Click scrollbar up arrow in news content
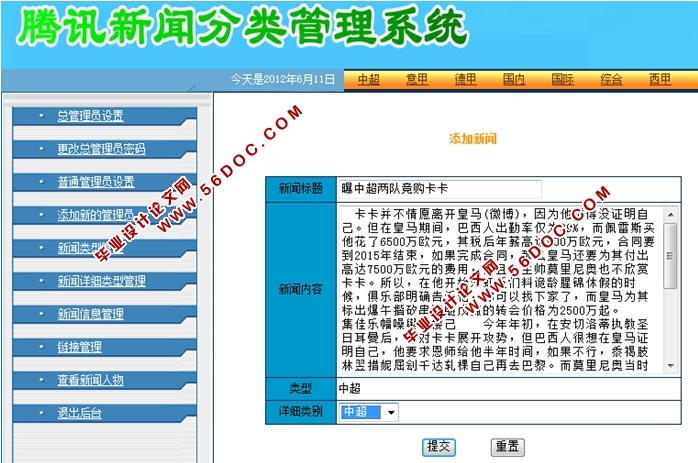The image size is (698, 463). (671, 215)
